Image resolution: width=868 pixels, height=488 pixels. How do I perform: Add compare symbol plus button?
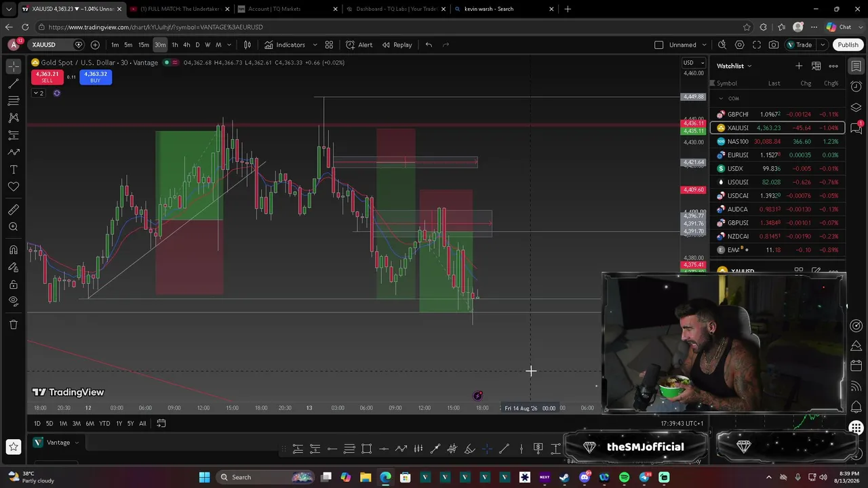[95, 45]
